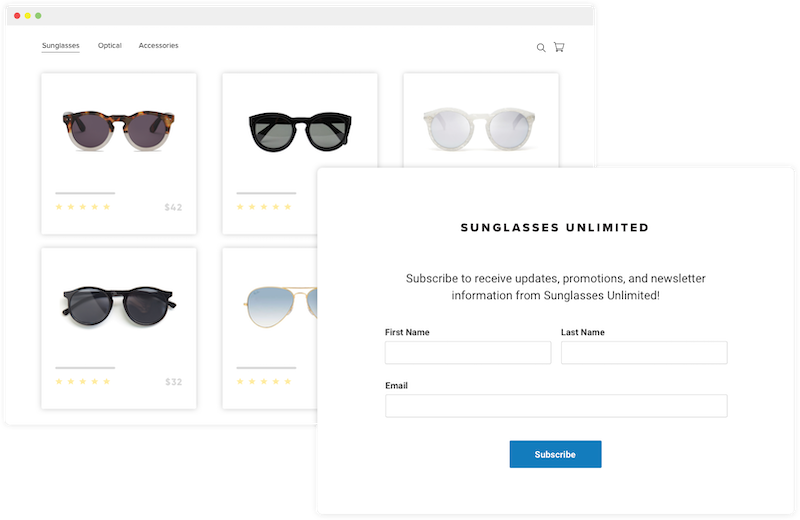This screenshot has width=800, height=520.
Task: Click the Sunglasses Unlimited heading
Action: (x=555, y=228)
